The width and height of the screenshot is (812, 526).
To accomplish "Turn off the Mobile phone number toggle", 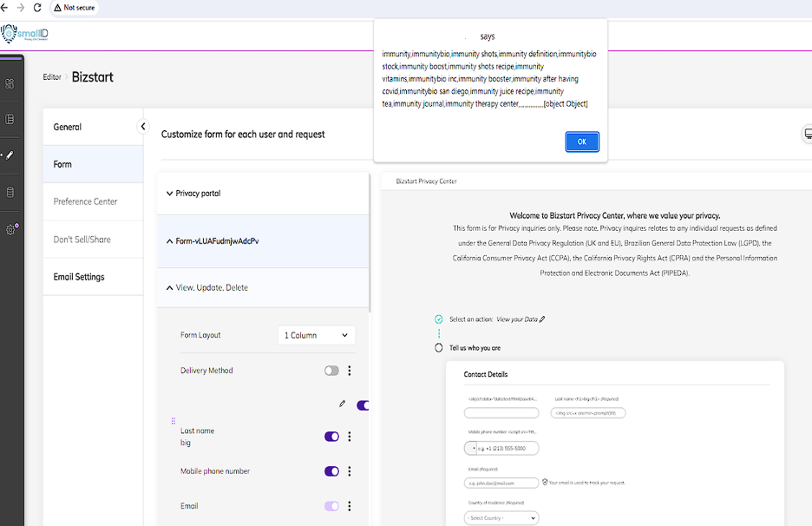I will click(331, 471).
